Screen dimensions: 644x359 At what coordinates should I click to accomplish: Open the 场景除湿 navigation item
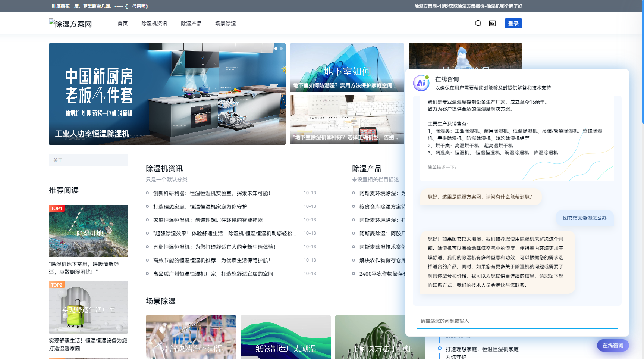pos(225,24)
